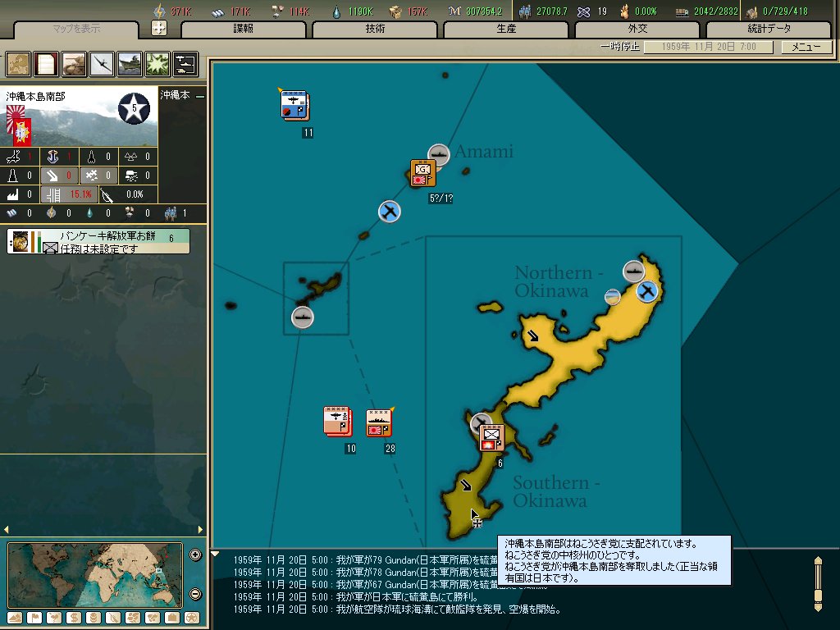Click the 沖縄本島南部 province picture
The image size is (840, 630).
click(80, 116)
